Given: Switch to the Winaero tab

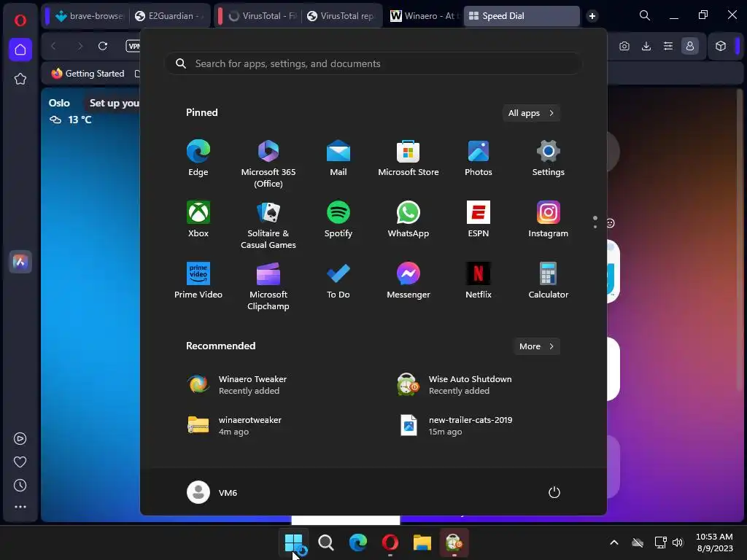Looking at the screenshot, I should point(423,16).
